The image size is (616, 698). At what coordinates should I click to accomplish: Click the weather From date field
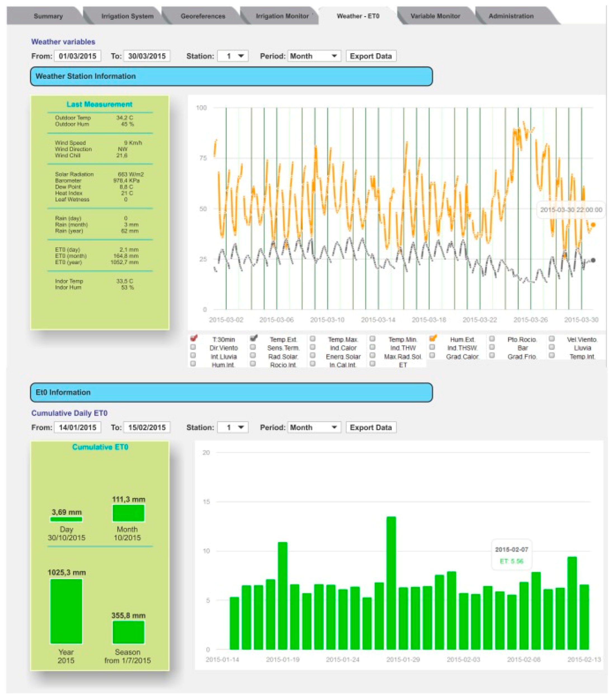click(x=77, y=56)
